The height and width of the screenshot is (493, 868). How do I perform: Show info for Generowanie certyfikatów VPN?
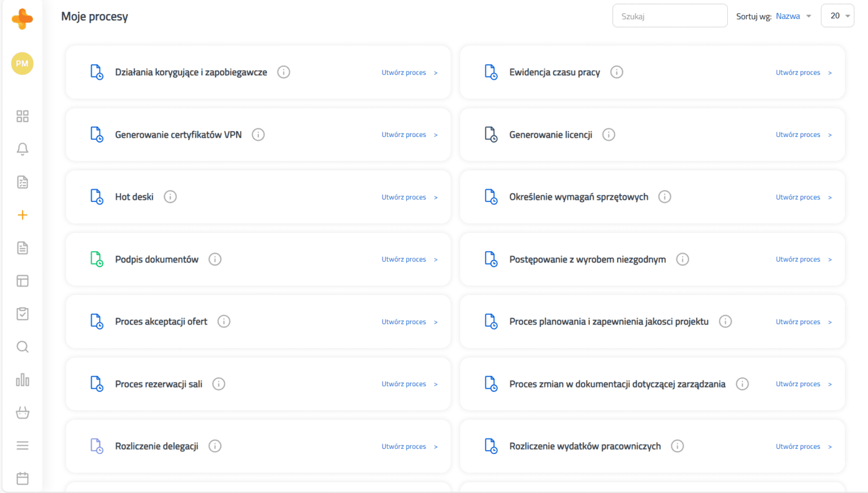tap(258, 134)
